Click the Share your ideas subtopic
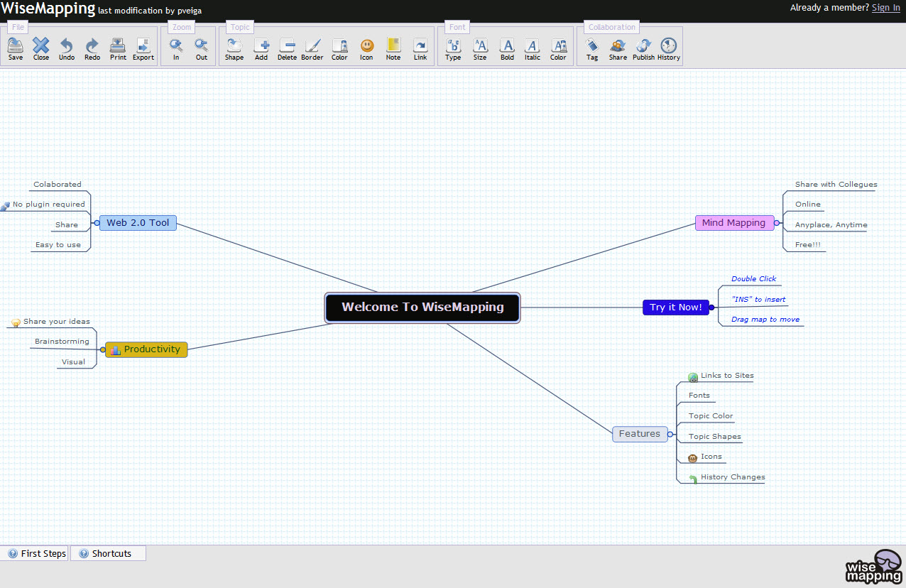 point(57,321)
